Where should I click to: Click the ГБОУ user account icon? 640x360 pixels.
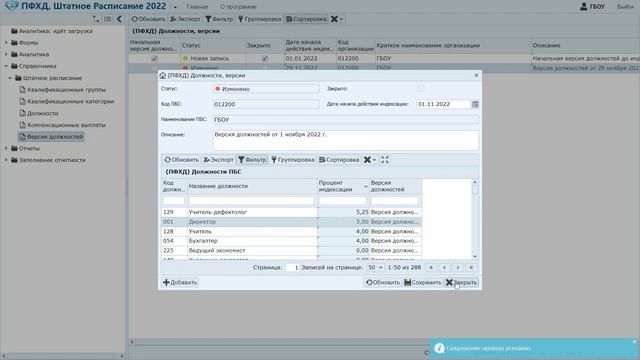(x=584, y=6)
